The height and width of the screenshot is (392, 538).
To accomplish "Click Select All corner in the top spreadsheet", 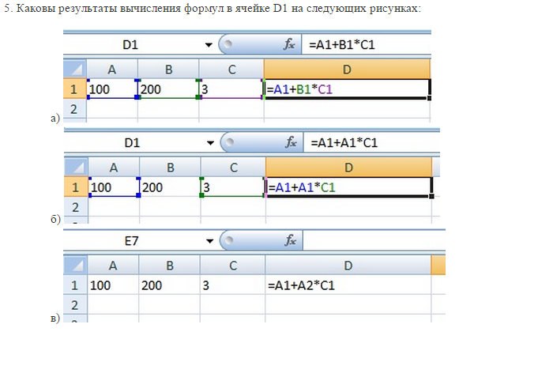I will (74, 70).
